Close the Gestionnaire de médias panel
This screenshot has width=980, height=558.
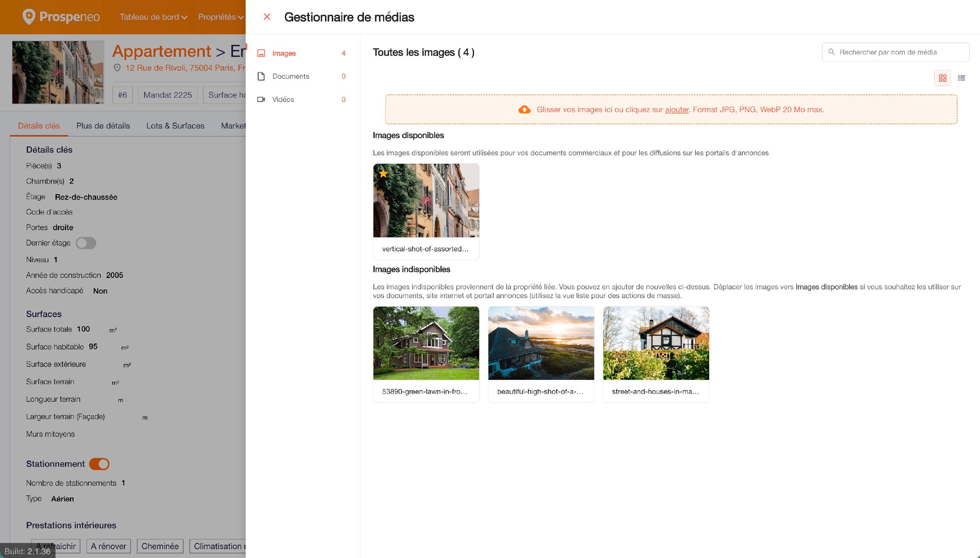[267, 17]
